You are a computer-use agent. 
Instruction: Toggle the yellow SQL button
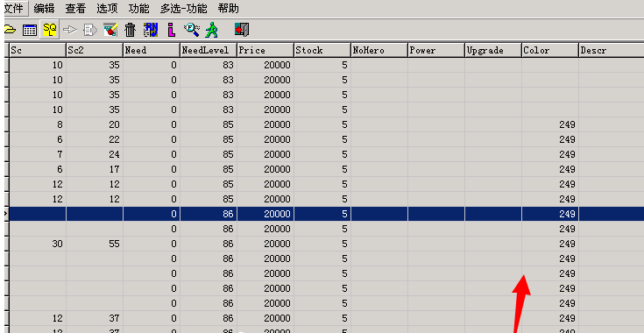[x=50, y=30]
